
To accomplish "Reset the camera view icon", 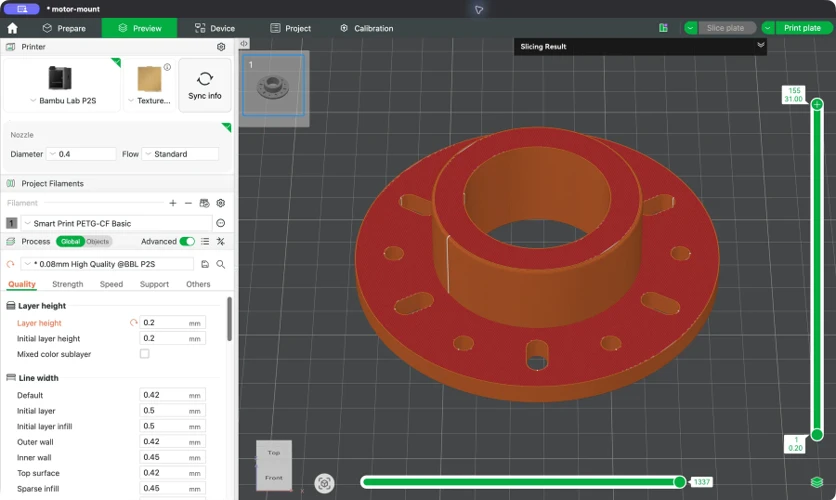I will click(324, 483).
